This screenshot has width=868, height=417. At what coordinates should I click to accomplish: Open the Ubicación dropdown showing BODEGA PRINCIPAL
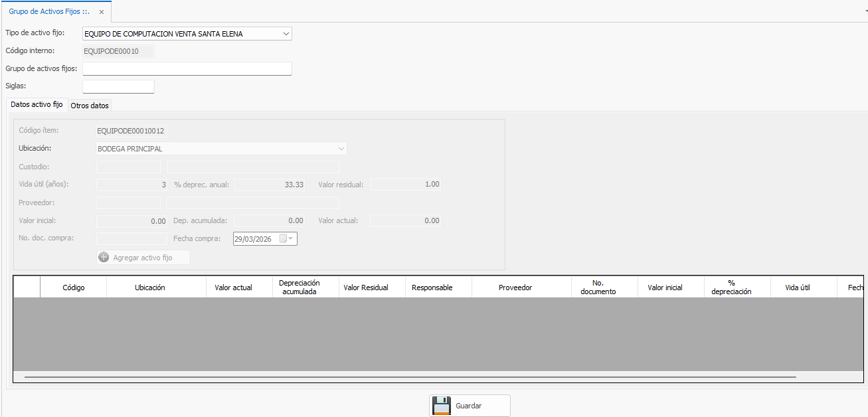[x=341, y=149]
